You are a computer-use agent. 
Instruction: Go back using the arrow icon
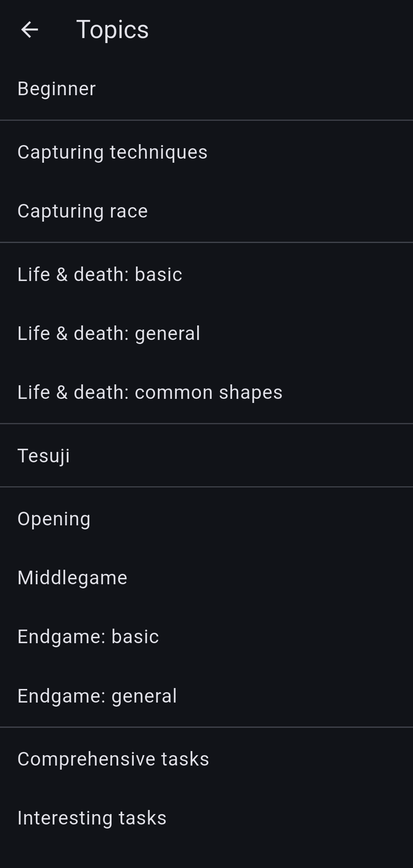tap(29, 30)
